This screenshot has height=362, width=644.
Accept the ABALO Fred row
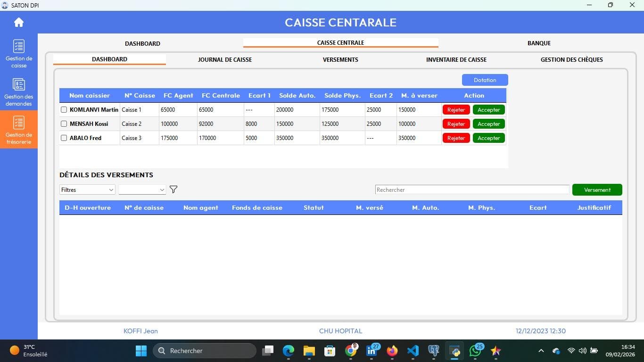(x=489, y=138)
